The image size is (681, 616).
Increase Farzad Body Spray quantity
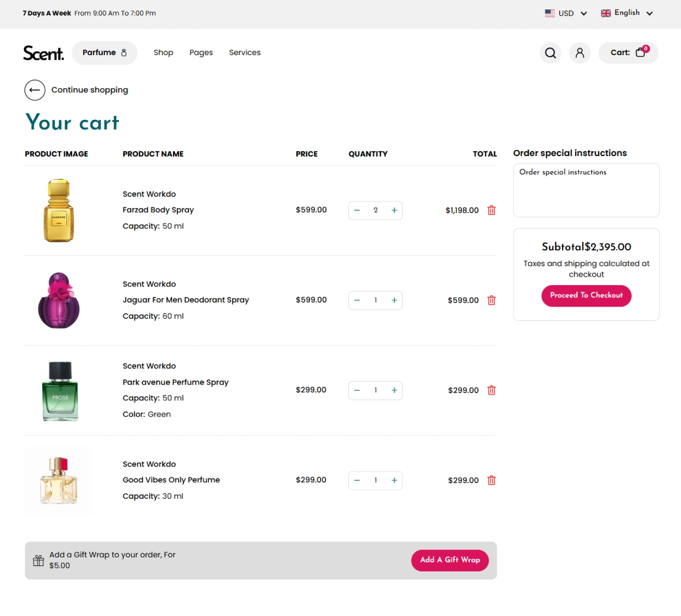coord(394,210)
